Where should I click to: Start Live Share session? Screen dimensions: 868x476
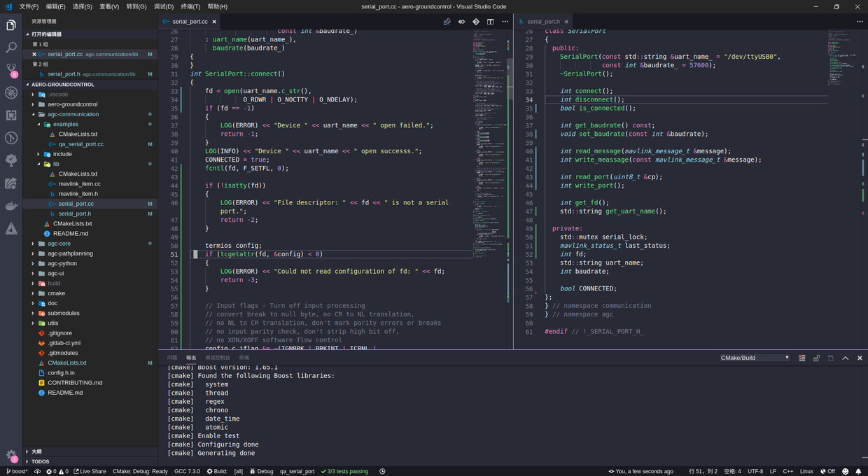(x=90, y=471)
